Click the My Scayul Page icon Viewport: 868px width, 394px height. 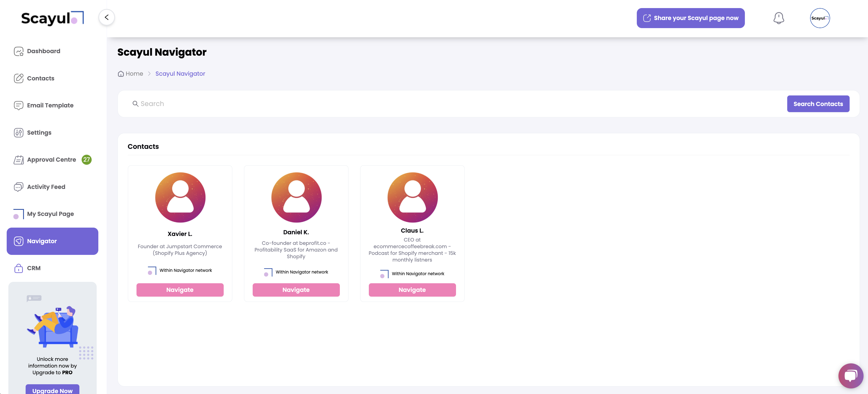[19, 214]
